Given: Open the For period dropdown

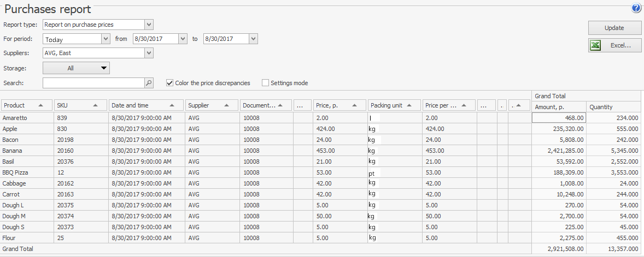Looking at the screenshot, I should [x=106, y=39].
